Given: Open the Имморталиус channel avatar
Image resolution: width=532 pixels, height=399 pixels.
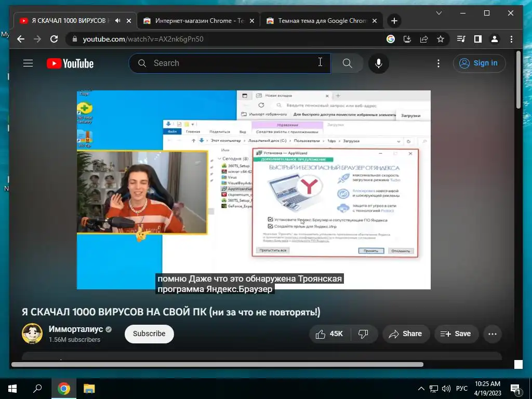Looking at the screenshot, I should (x=32, y=334).
